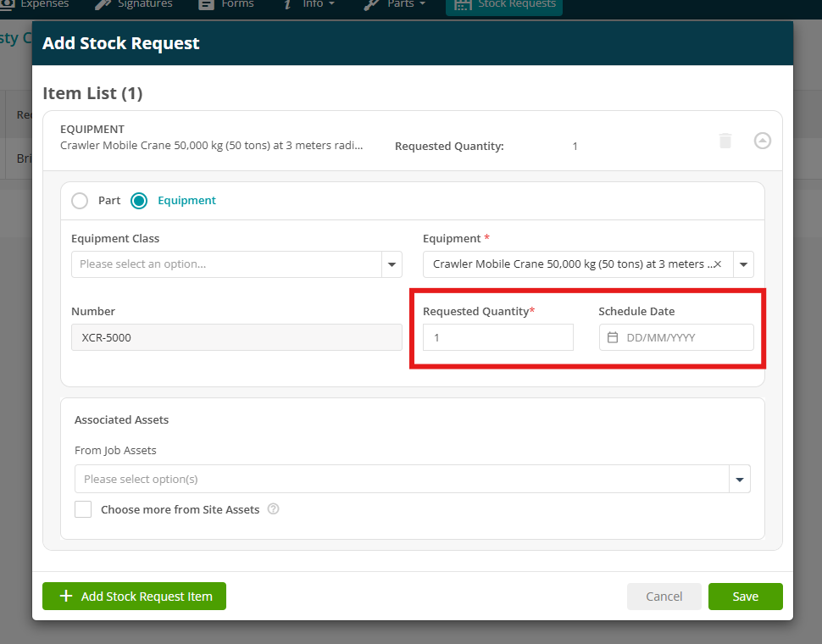
Task: Delete the crawler crane item via trash icon
Action: (x=725, y=141)
